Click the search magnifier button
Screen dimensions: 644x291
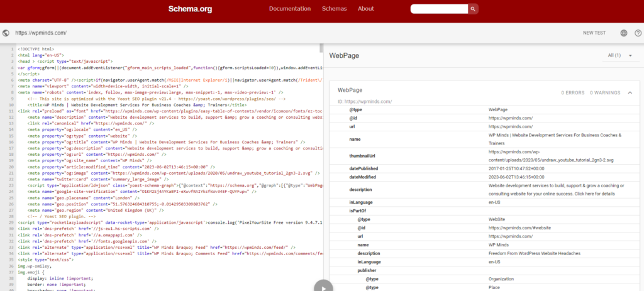[x=473, y=9]
